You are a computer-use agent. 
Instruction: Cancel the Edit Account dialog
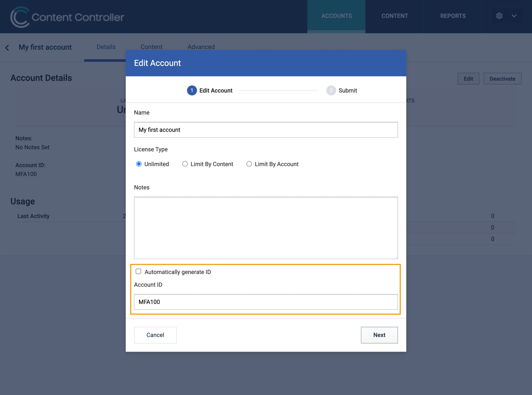[155, 335]
